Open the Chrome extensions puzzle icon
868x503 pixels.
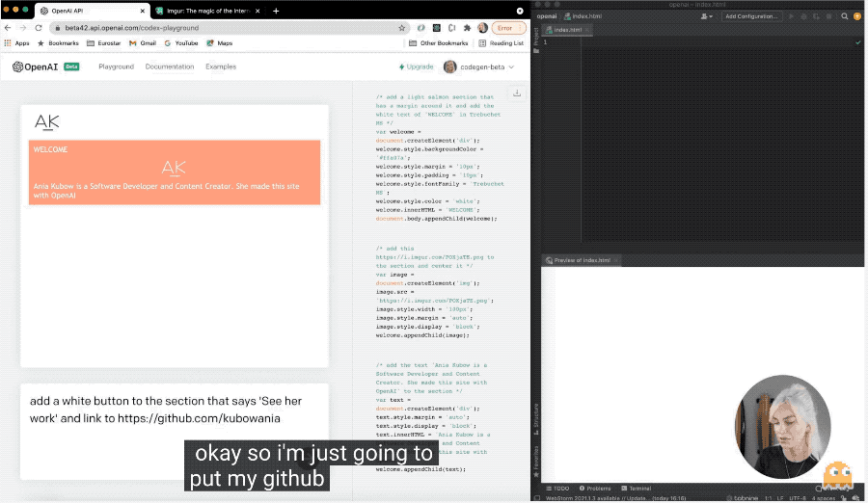468,28
